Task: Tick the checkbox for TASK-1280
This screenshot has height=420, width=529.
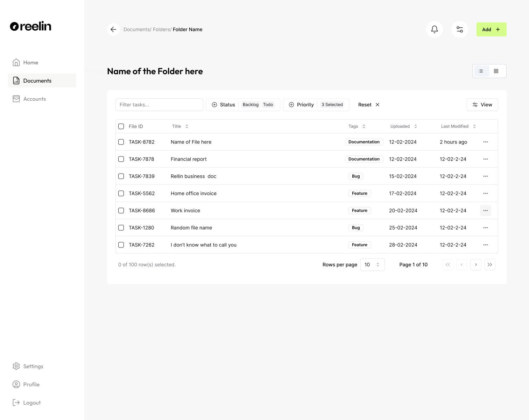Action: pyautogui.click(x=121, y=227)
